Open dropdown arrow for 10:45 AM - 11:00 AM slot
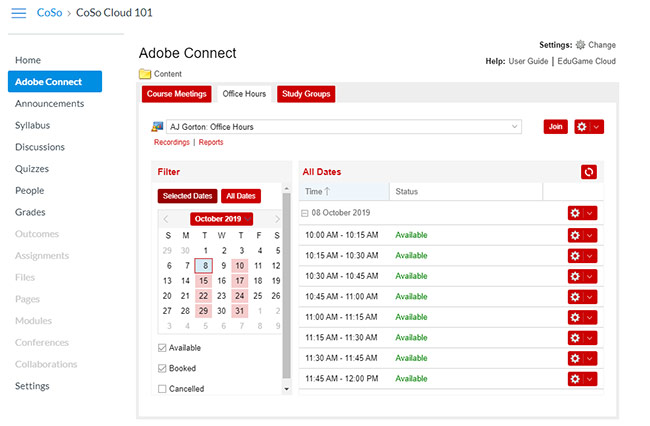This screenshot has width=650, height=426. pyautogui.click(x=589, y=297)
